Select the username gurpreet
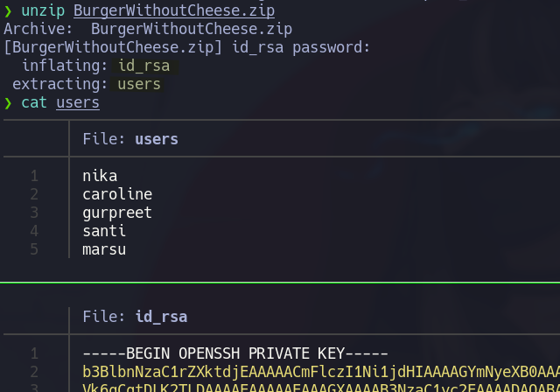The width and height of the screenshot is (560, 392). (x=117, y=213)
